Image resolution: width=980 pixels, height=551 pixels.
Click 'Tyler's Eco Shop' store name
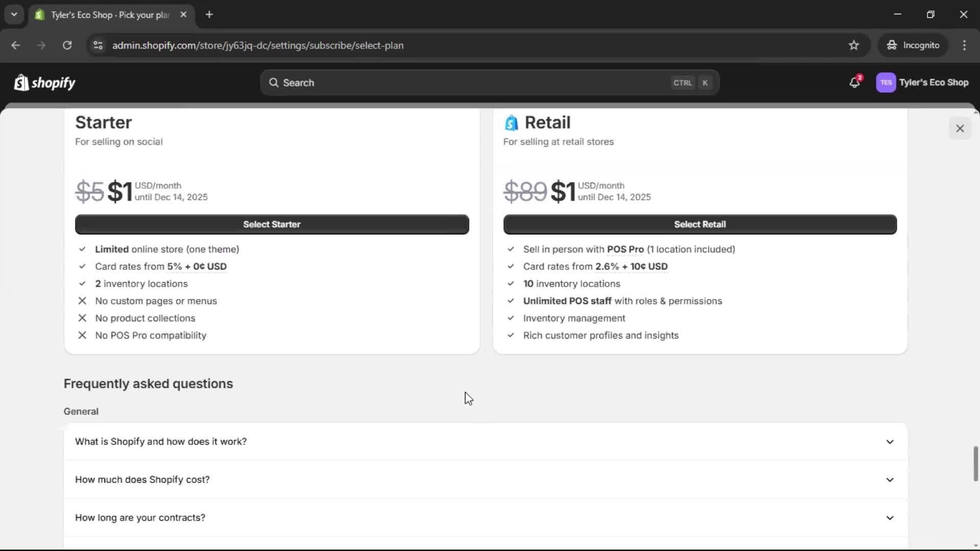click(x=934, y=83)
